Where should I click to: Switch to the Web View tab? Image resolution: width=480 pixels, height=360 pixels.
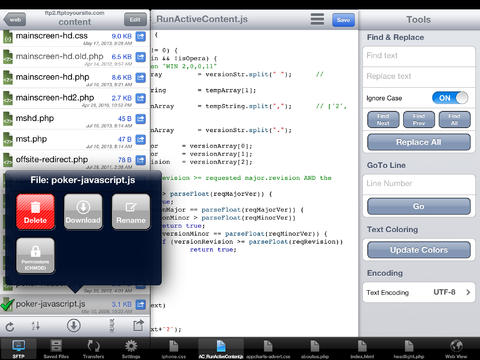456,349
